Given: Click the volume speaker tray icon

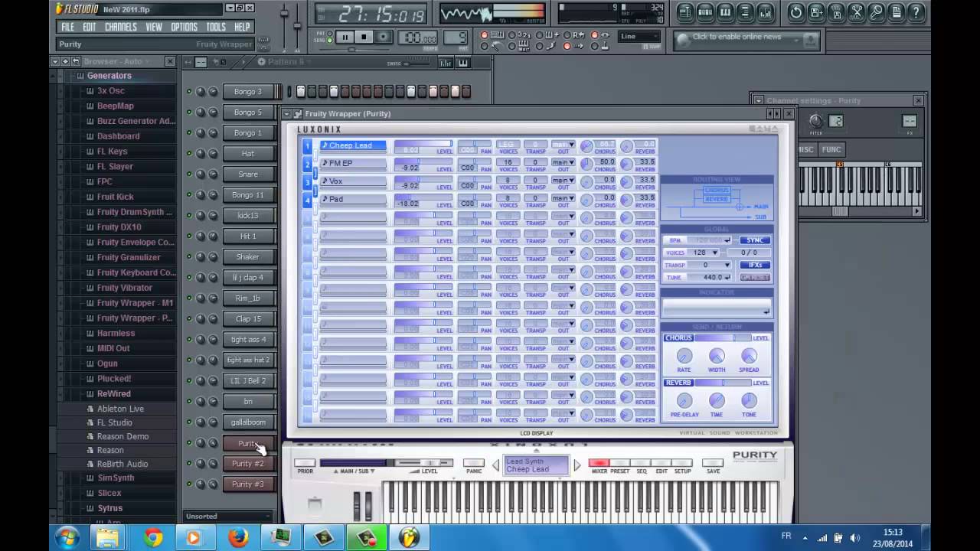Looking at the screenshot, I should [x=854, y=538].
